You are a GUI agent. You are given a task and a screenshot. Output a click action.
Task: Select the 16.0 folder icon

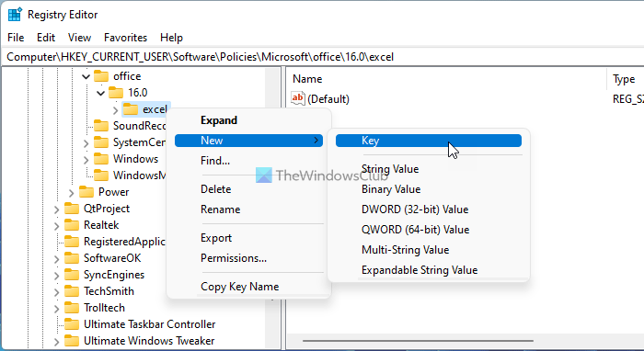pyautogui.click(x=116, y=93)
